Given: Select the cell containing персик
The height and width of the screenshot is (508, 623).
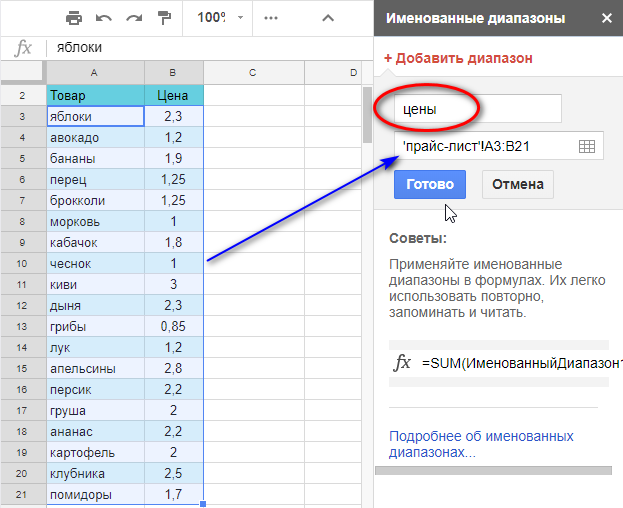Looking at the screenshot, I should click(x=95, y=390).
